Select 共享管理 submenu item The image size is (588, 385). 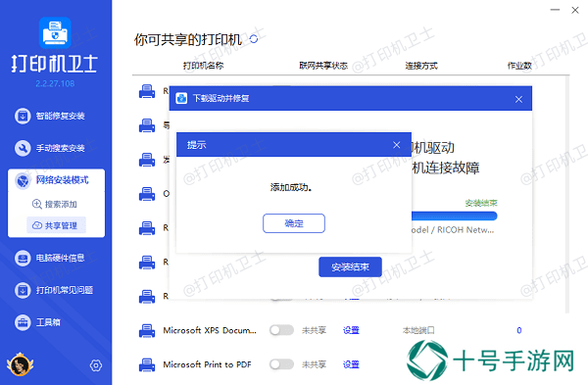coord(56,225)
